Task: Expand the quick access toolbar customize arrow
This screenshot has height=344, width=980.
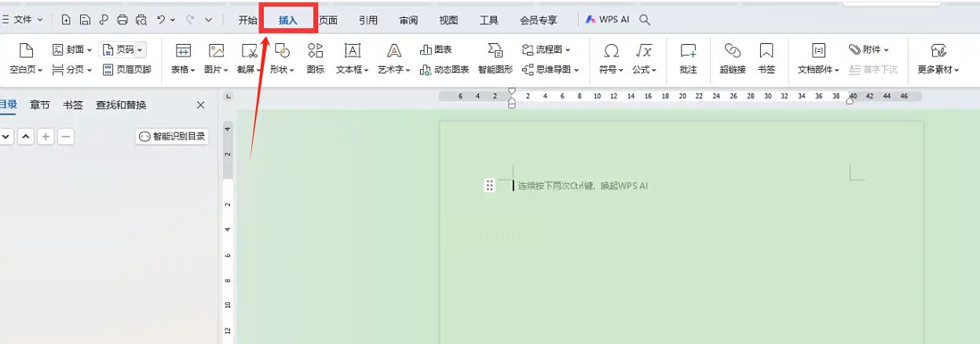Action: click(x=208, y=20)
